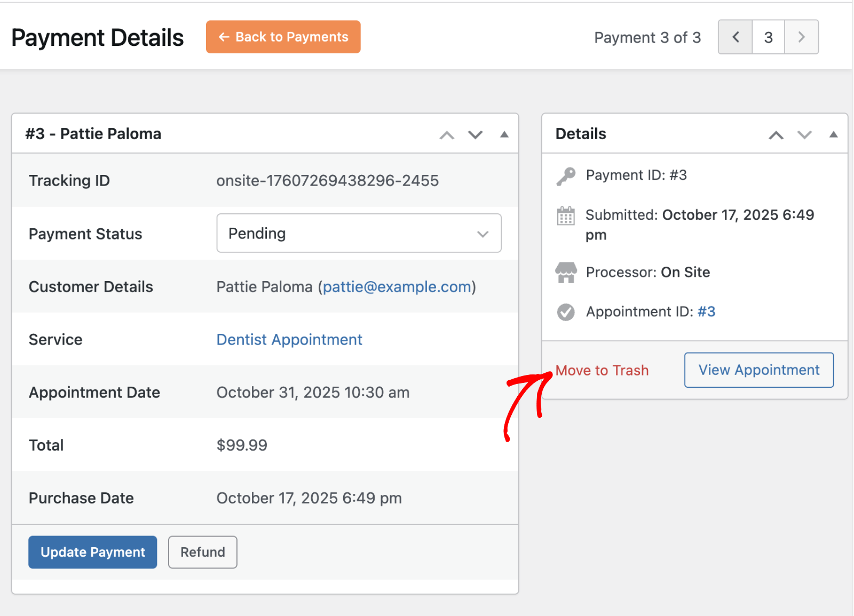The width and height of the screenshot is (854, 616).
Task: Collapse the Details panel
Action: pyautogui.click(x=833, y=134)
